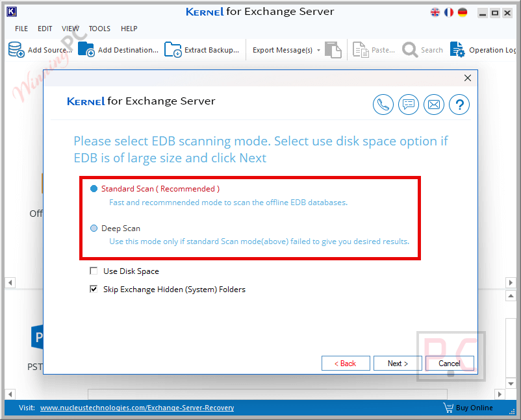Click the vertical scrollbar up arrow

tap(511, 295)
